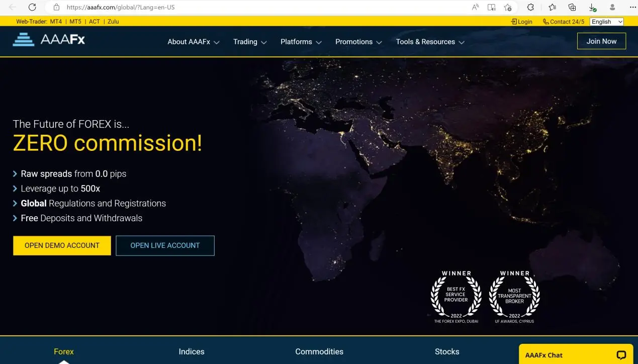Open the English language dropdown
Image resolution: width=638 pixels, height=364 pixels.
[x=607, y=22]
